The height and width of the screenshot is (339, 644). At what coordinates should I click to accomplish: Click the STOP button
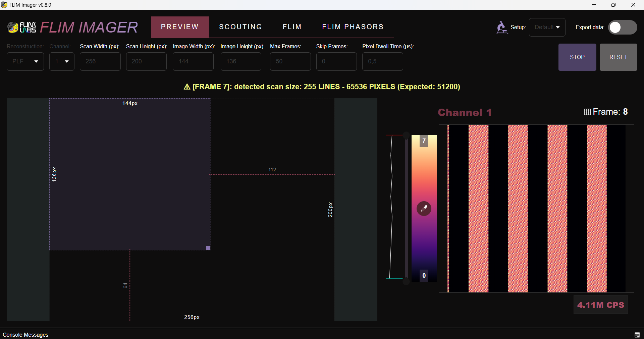tap(577, 57)
